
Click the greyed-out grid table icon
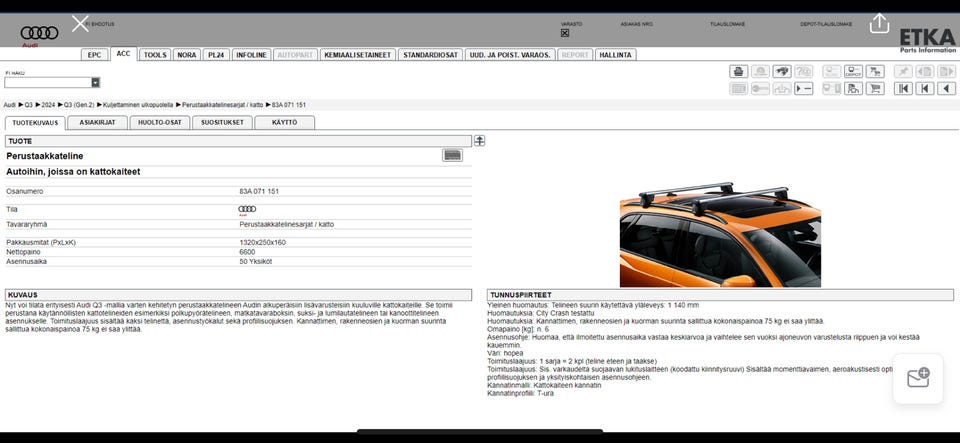[x=739, y=89]
